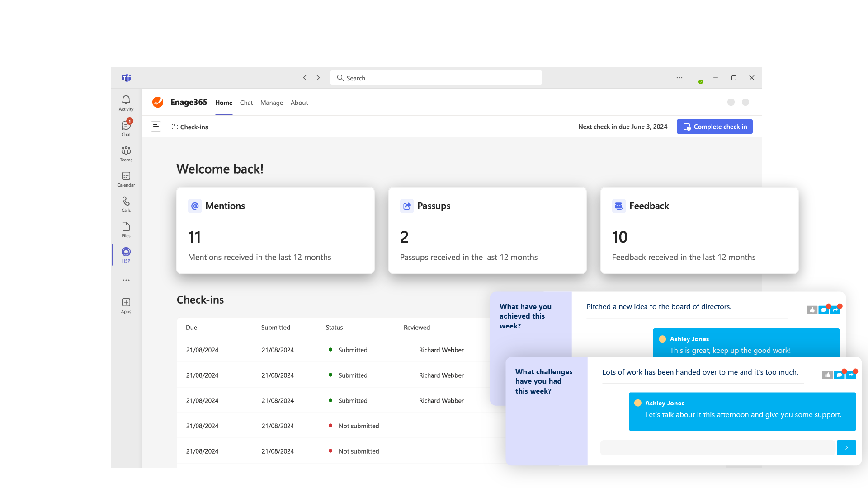Switch to the About tab

299,103
